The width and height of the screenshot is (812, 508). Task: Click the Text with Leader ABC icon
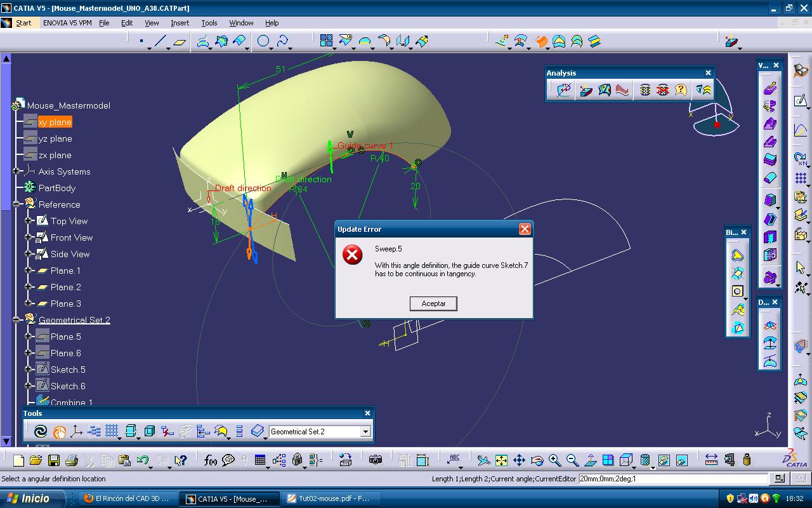point(454,460)
